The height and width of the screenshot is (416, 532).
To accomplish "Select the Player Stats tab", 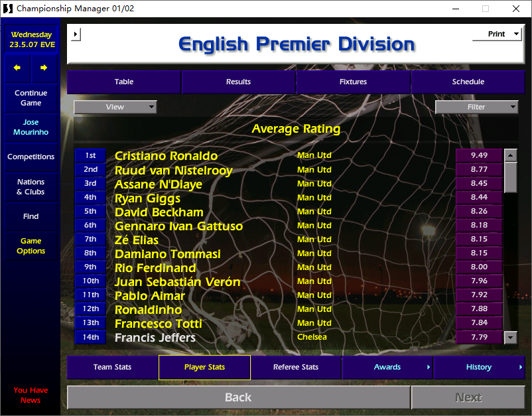I will click(x=204, y=367).
